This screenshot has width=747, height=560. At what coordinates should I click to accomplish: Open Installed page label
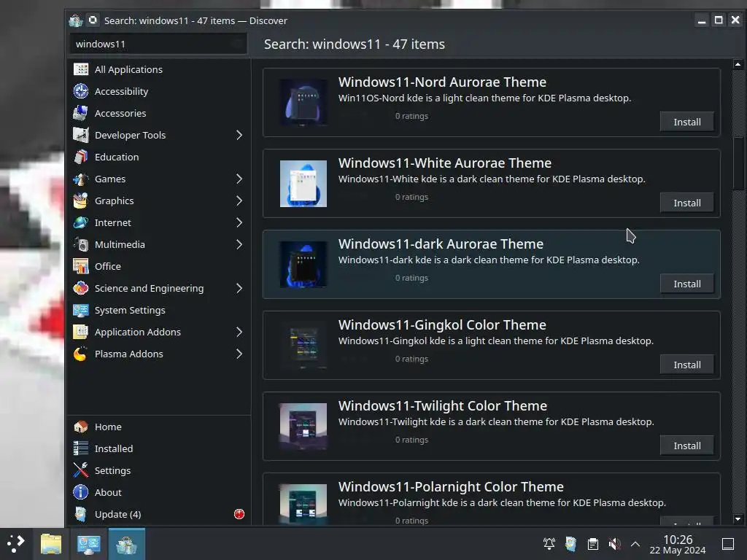point(114,448)
